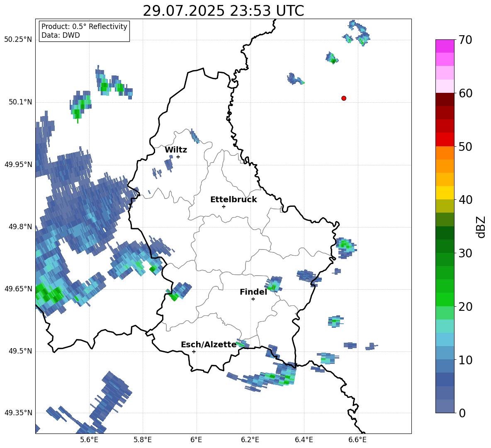Click the yellow colorbar segment at 40
This screenshot has height=448, width=491.
coord(445,193)
